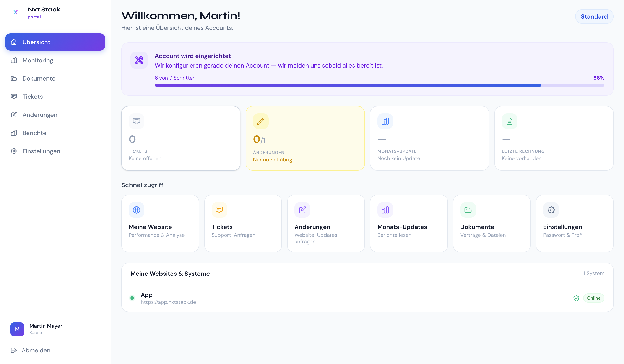Open the Dokumente Verträge & Dateien tile

tap(492, 224)
